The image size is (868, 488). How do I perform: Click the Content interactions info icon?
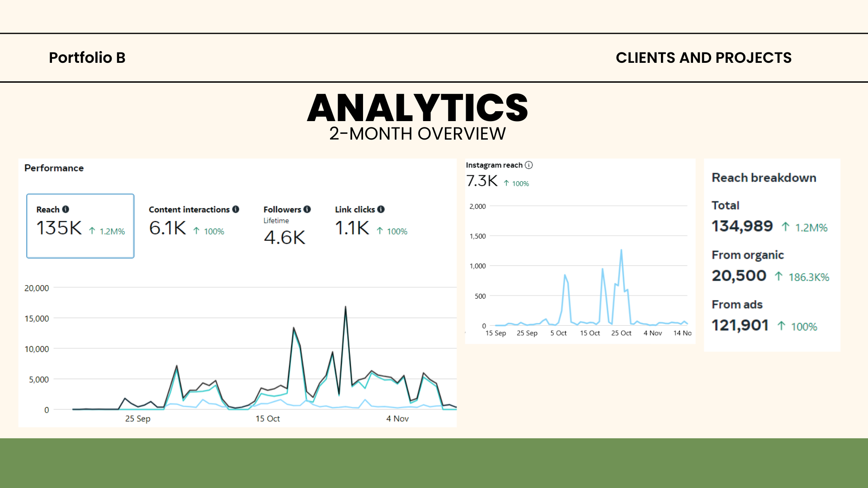coord(236,209)
